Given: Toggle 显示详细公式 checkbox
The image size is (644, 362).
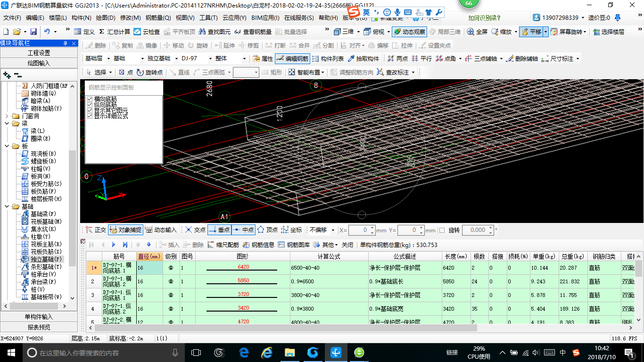Looking at the screenshot, I should (x=90, y=116).
